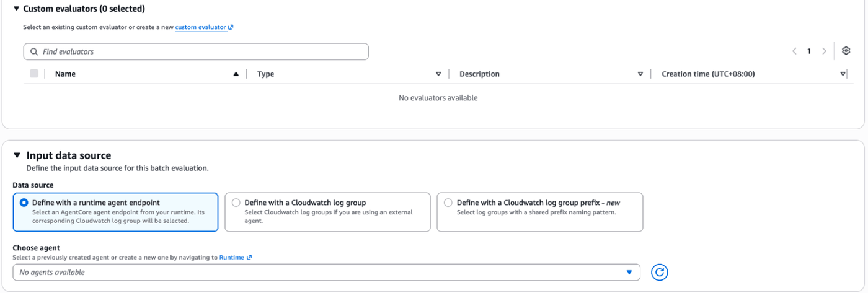Refresh the agents list
The width and height of the screenshot is (868, 293).
[660, 272]
